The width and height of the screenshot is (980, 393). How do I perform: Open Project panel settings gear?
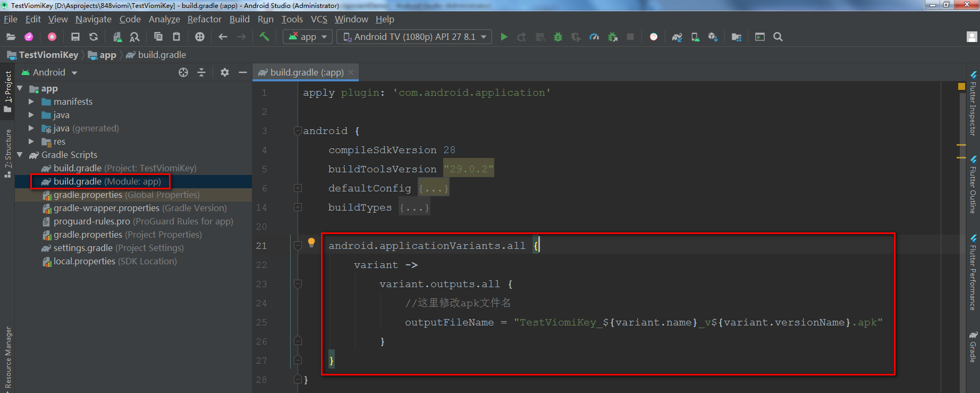(x=225, y=72)
